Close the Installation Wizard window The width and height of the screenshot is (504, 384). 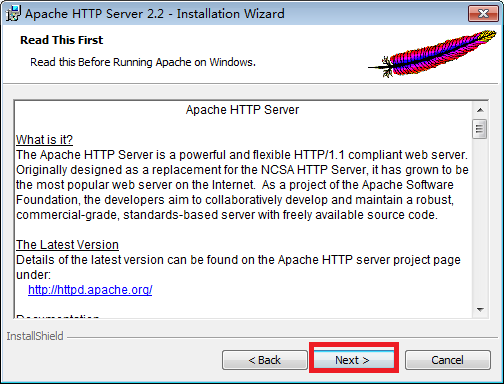coord(483,14)
